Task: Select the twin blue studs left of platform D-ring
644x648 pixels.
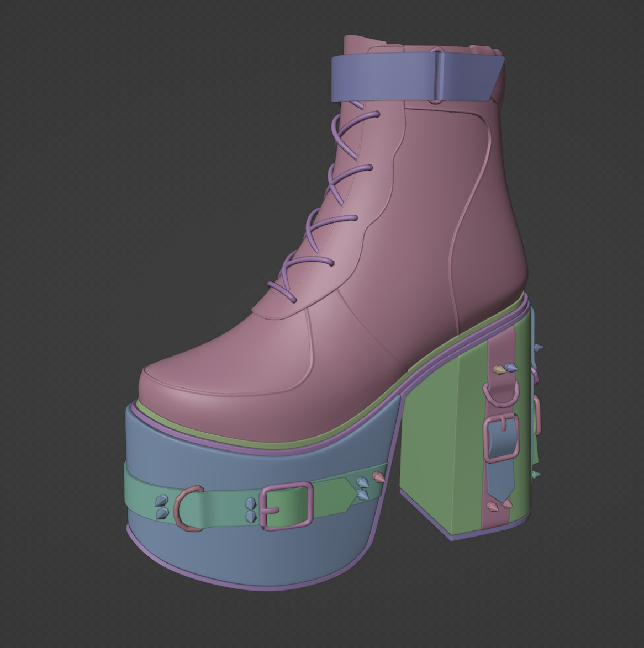Action: [x=161, y=507]
